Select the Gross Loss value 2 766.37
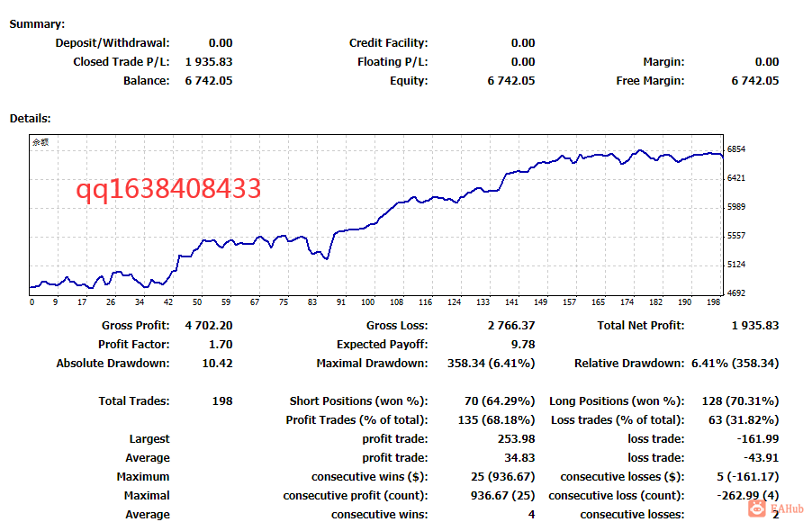 click(511, 326)
